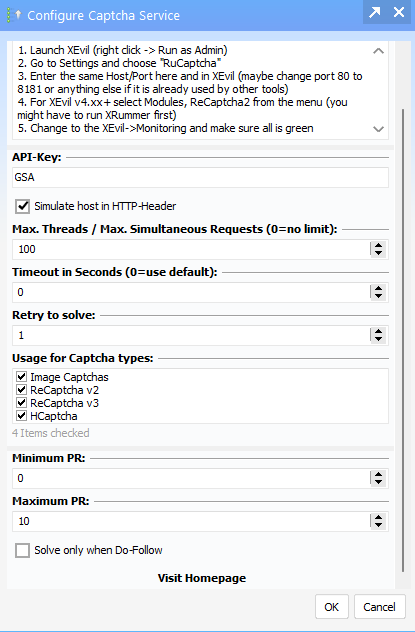Click the Cancel button
The height and width of the screenshot is (632, 415).
[x=380, y=607]
